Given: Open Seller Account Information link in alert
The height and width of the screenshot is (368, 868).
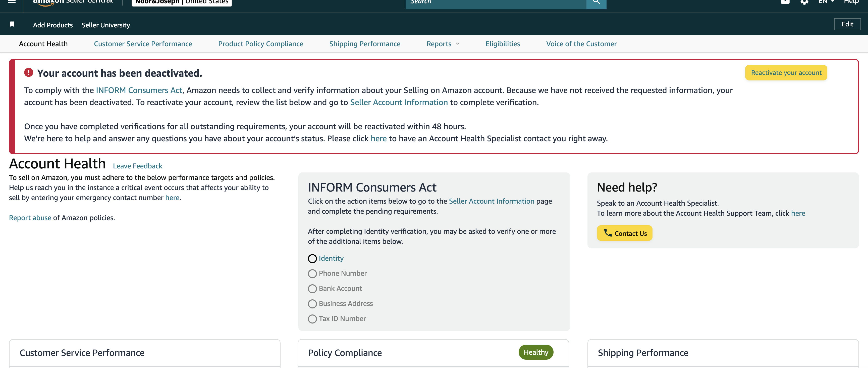Looking at the screenshot, I should [x=399, y=102].
